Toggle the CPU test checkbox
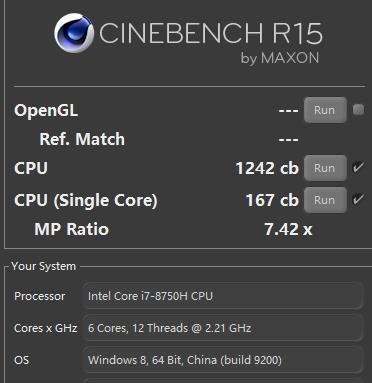 358,168
